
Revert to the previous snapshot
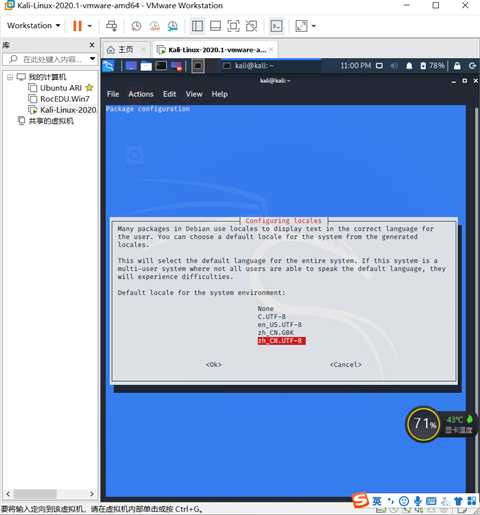click(x=154, y=26)
